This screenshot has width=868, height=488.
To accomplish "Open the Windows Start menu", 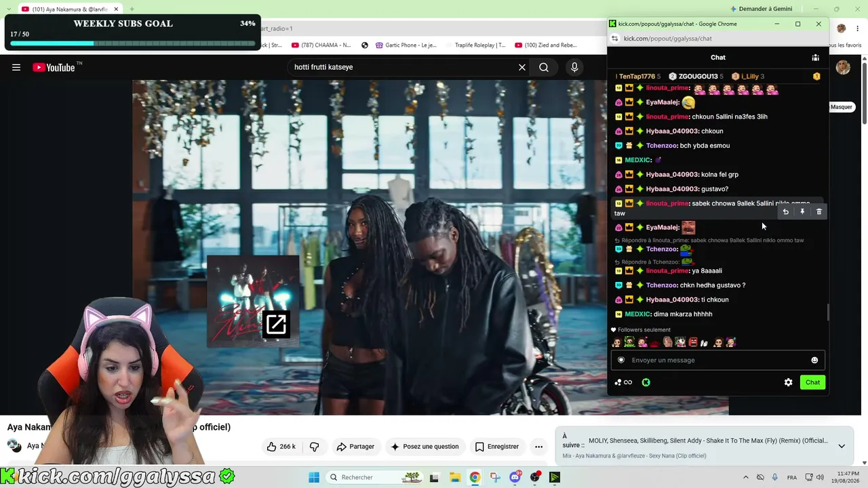I will pyautogui.click(x=314, y=477).
